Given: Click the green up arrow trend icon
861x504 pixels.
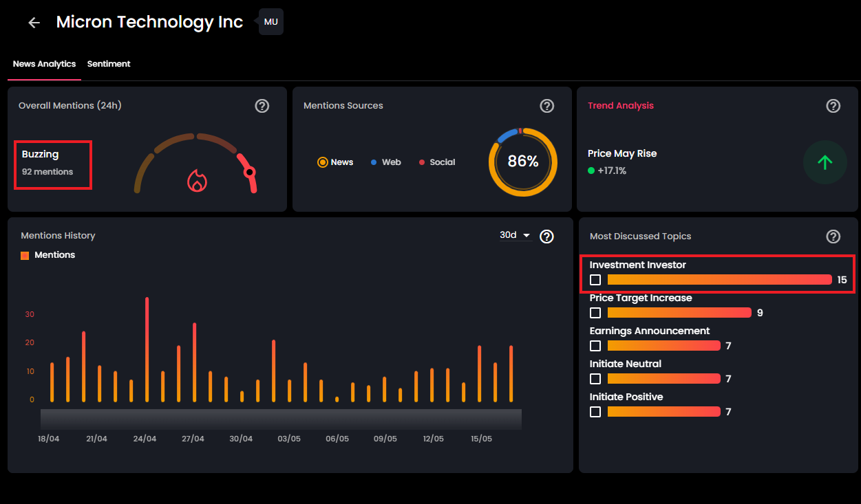Looking at the screenshot, I should coord(825,162).
